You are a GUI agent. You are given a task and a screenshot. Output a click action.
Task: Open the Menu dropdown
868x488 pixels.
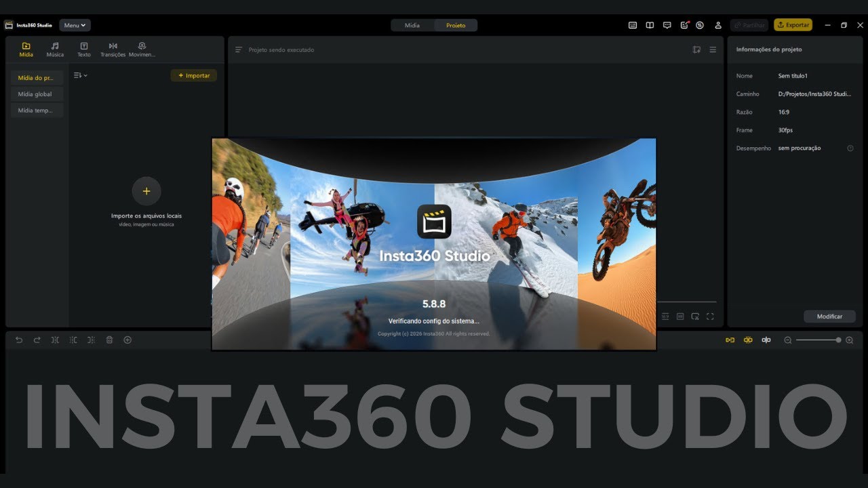pyautogui.click(x=75, y=25)
